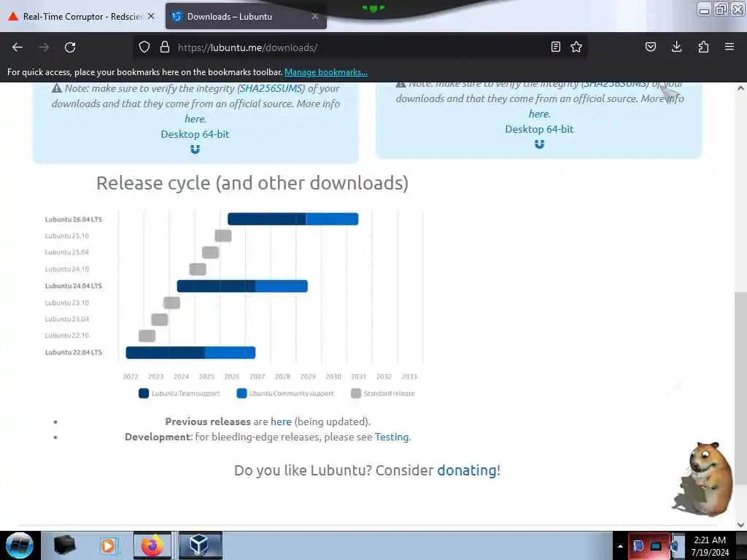Image resolution: width=747 pixels, height=560 pixels.
Task: Open the Windows Start orb
Action: [x=19, y=545]
